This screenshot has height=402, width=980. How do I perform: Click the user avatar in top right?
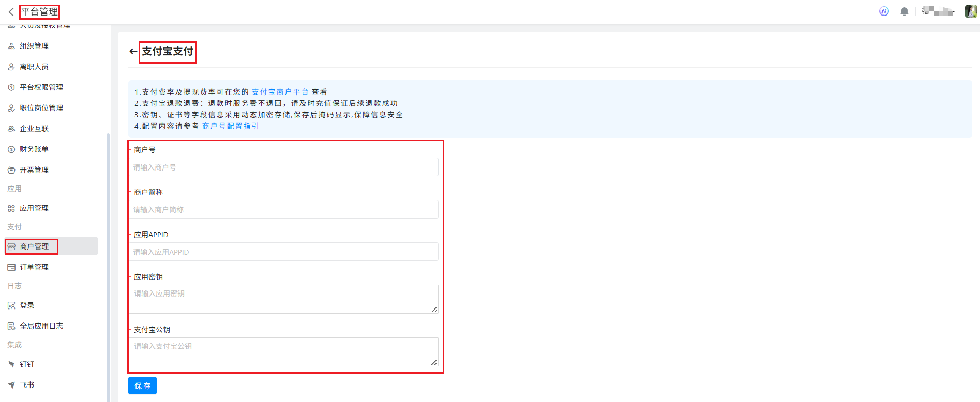(x=970, y=11)
